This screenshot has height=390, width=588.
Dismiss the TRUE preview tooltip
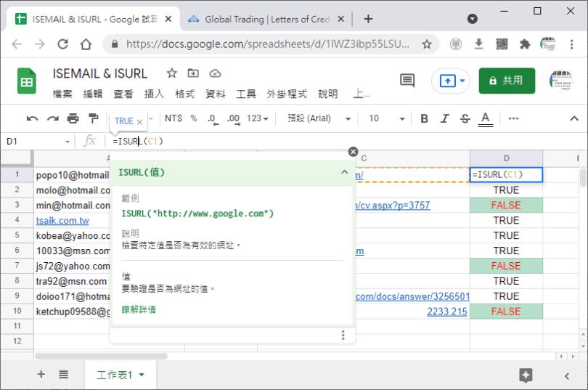139,122
